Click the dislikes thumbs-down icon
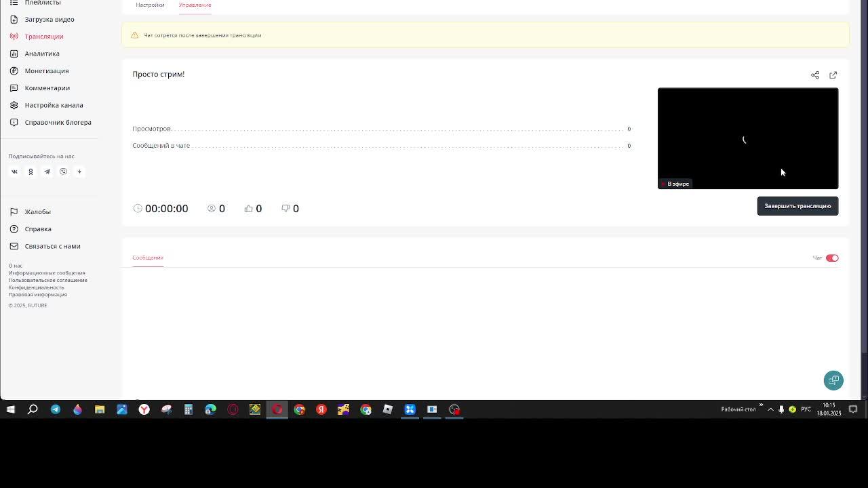Image resolution: width=868 pixels, height=488 pixels. pos(285,209)
